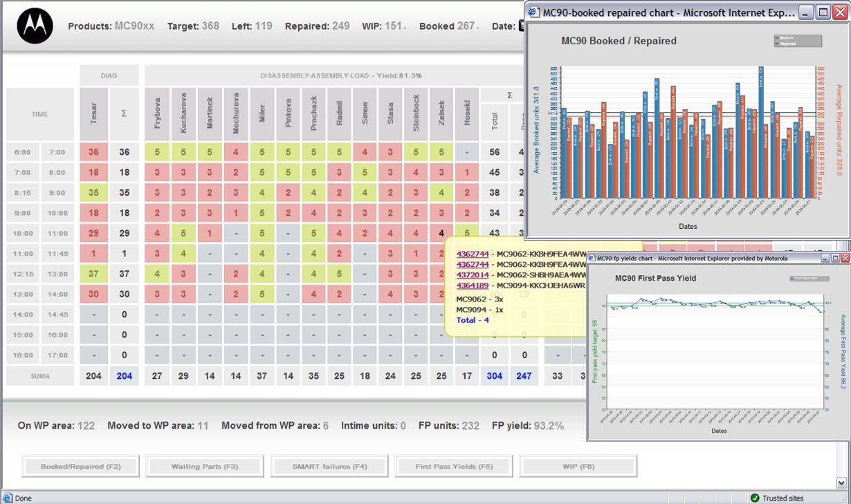
Task: Click the blue 247 total in SUMA row
Action: [x=524, y=376]
